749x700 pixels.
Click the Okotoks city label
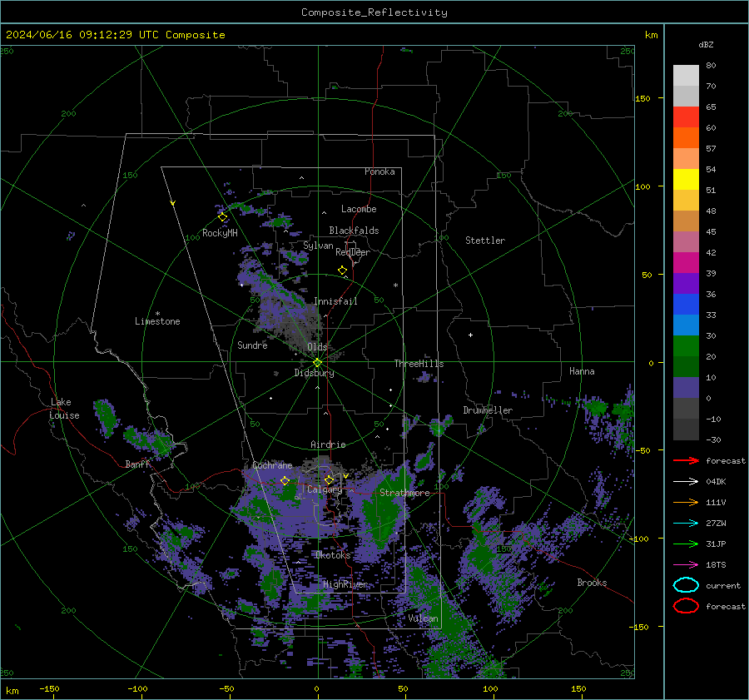point(333,555)
